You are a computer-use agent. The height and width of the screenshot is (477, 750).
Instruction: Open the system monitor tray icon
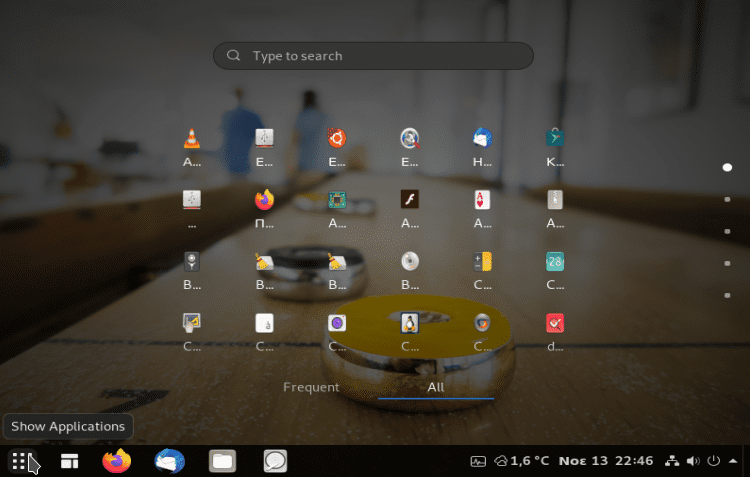pyautogui.click(x=478, y=461)
